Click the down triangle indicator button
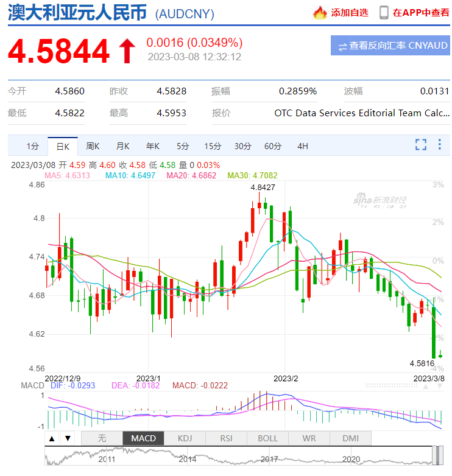Image resolution: width=452 pixels, height=476 pixels. click(68, 438)
